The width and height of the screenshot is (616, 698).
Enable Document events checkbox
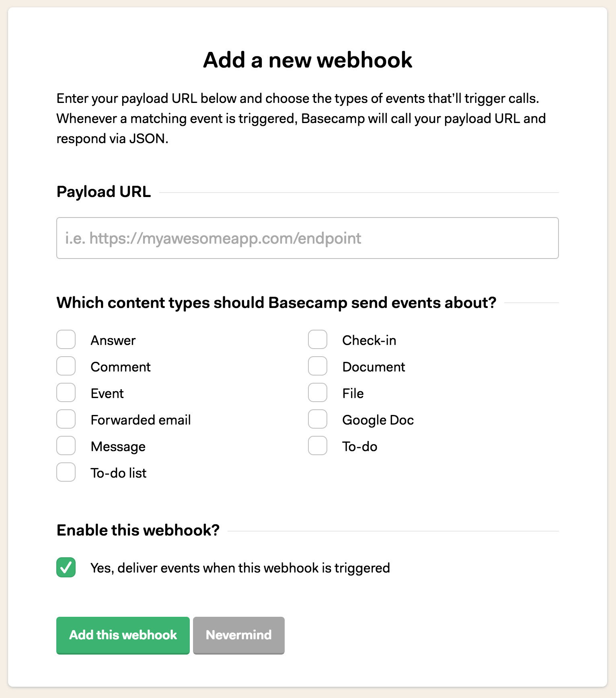tap(318, 366)
